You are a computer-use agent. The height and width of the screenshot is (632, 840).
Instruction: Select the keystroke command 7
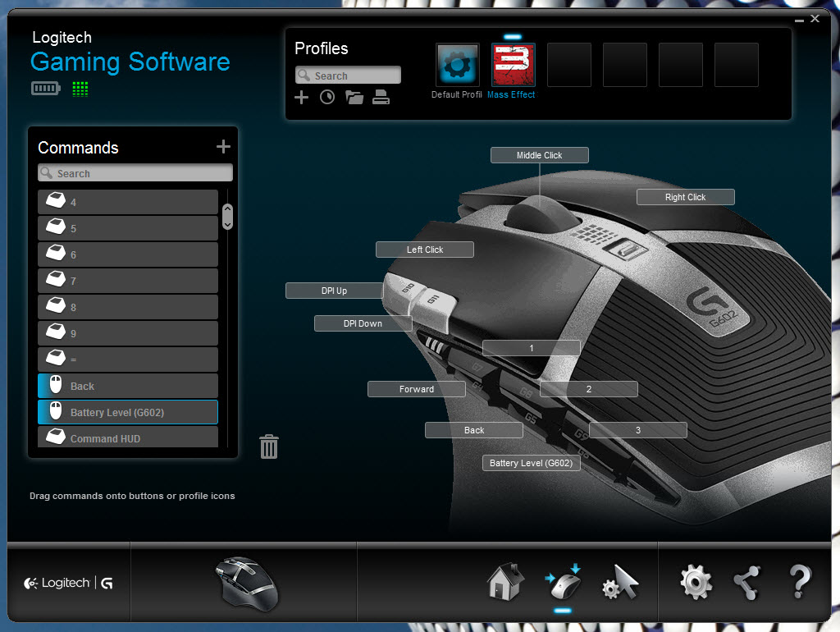coord(128,281)
